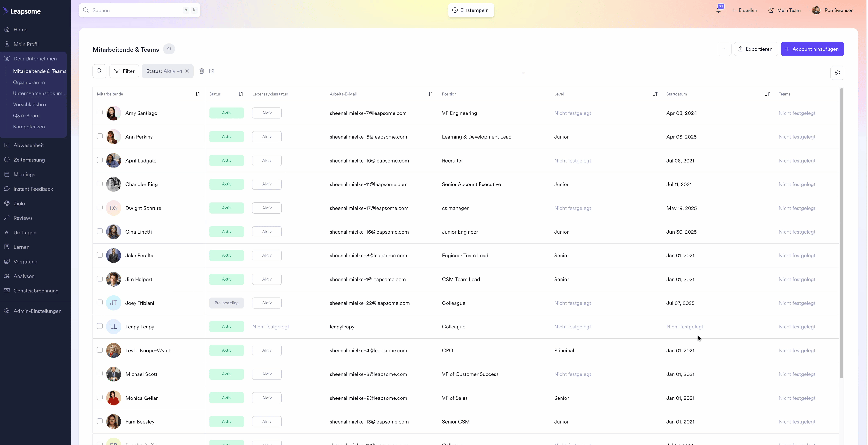Open Jake Peralta's Lebenszyklusstatus dropdown
868x445 pixels.
point(267,255)
